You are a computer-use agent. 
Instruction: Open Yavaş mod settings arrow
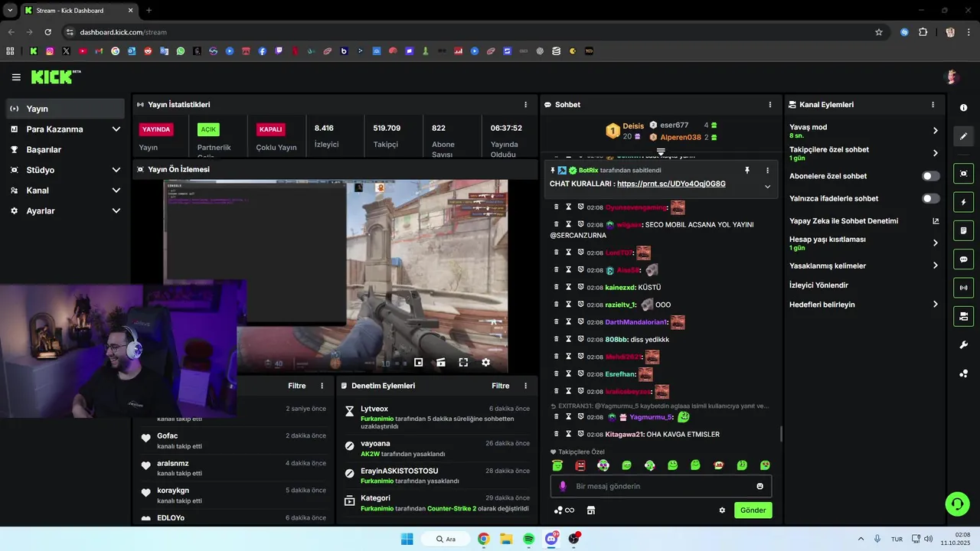point(936,131)
